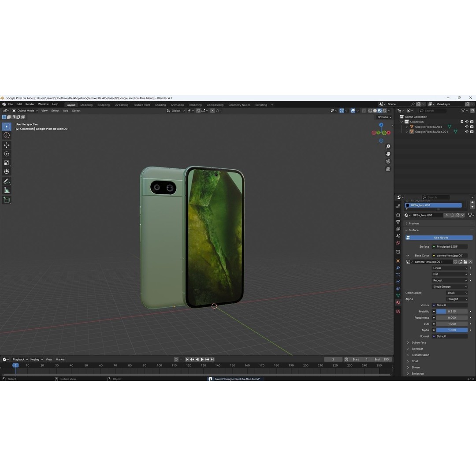
Task: Open the Object properties tab
Action: click(398, 261)
